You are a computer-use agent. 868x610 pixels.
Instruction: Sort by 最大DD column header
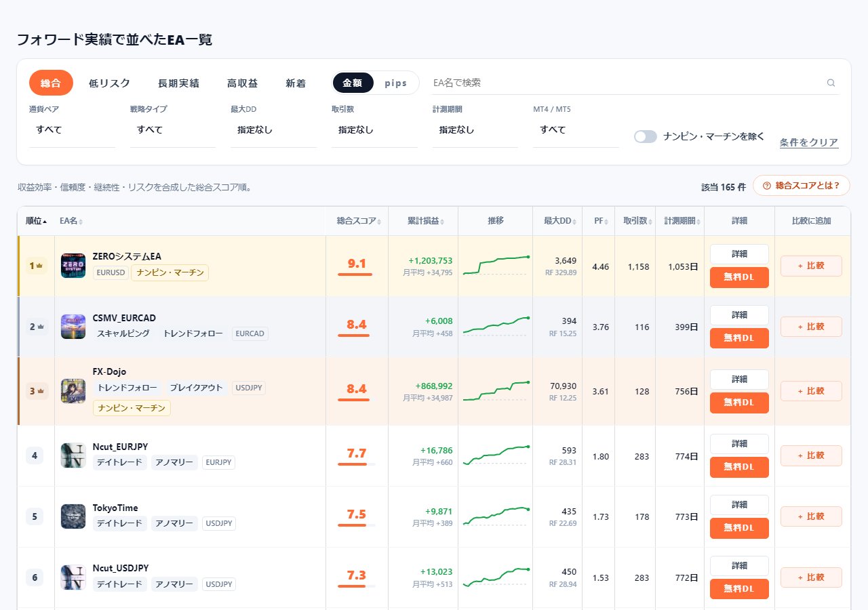559,221
